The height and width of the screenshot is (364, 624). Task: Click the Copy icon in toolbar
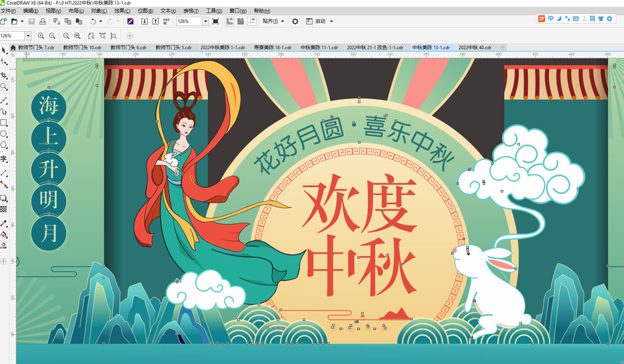[x=68, y=21]
